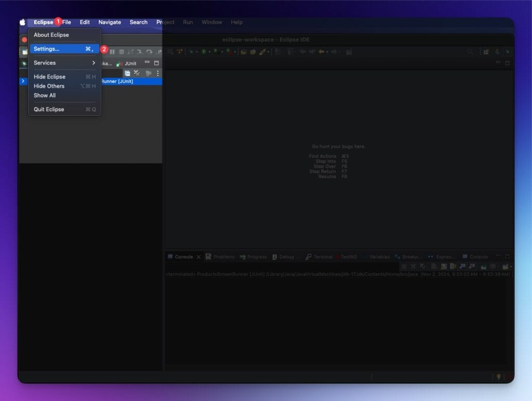Switch to the Terminal tab

coord(319,257)
